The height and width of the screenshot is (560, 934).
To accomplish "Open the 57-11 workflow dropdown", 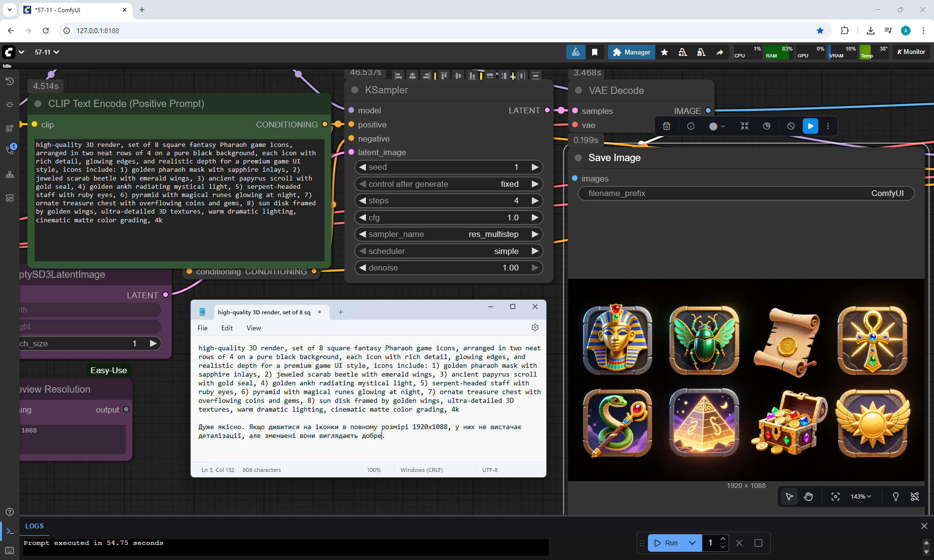I will [47, 52].
